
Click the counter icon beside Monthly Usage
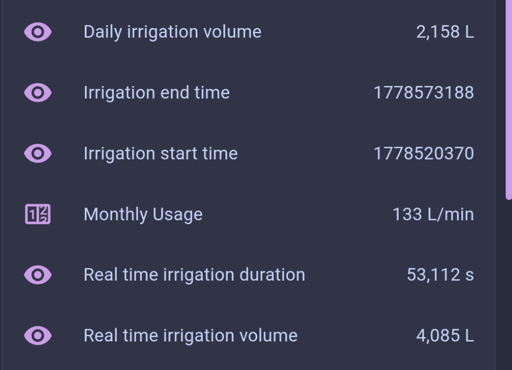coord(38,214)
